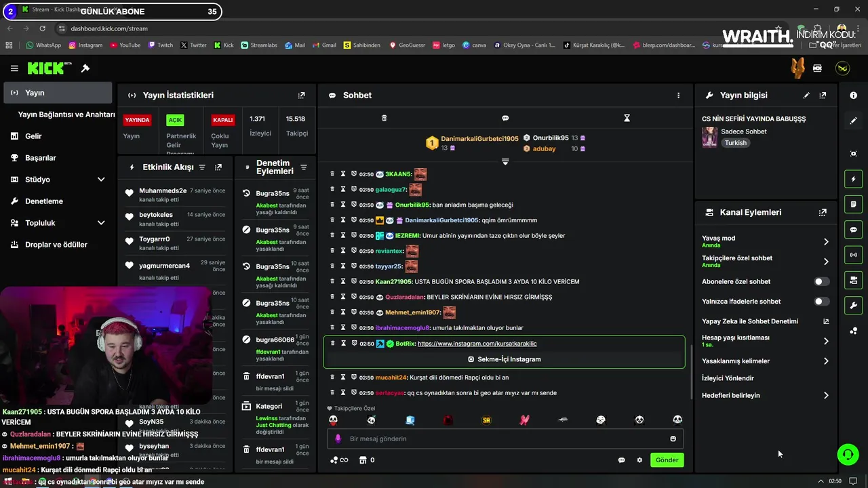Open the Denetim Eylemleri filter icon
This screenshot has height=488, width=868.
304,167
